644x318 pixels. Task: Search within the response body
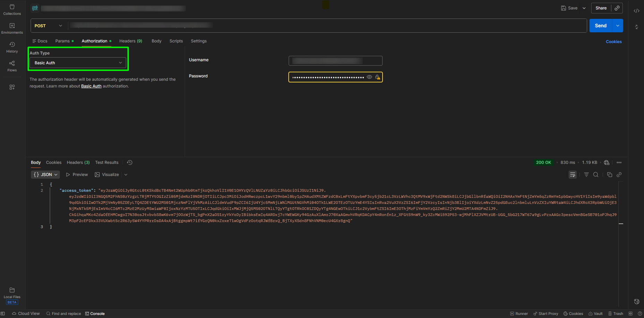pyautogui.click(x=596, y=175)
